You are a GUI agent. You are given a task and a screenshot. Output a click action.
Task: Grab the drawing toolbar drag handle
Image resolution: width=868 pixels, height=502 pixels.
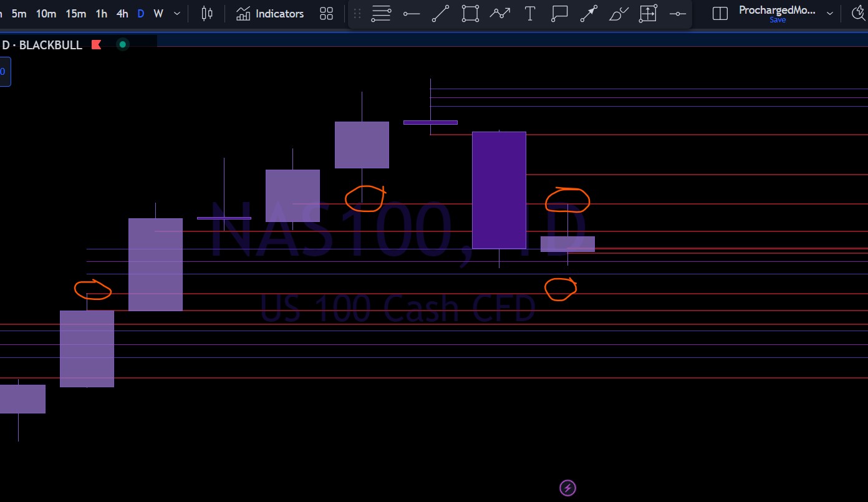[357, 14]
